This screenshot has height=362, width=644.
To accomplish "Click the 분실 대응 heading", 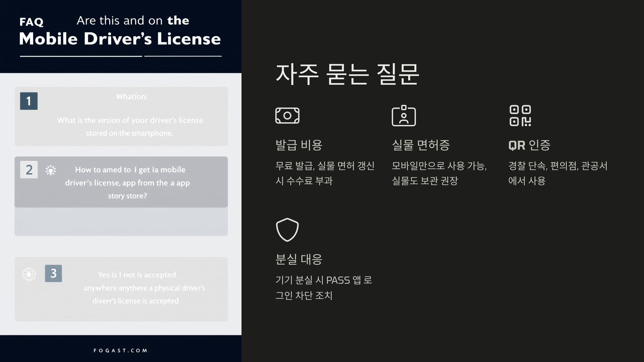I will [x=299, y=259].
